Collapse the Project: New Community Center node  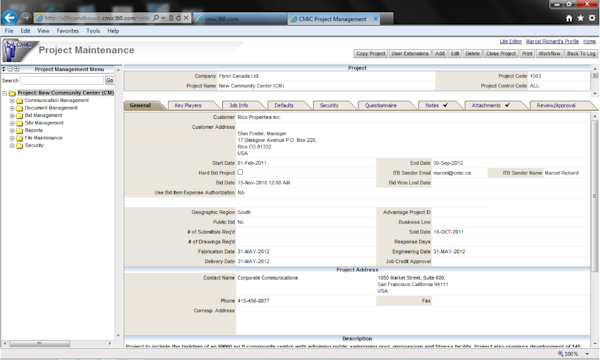[5, 93]
